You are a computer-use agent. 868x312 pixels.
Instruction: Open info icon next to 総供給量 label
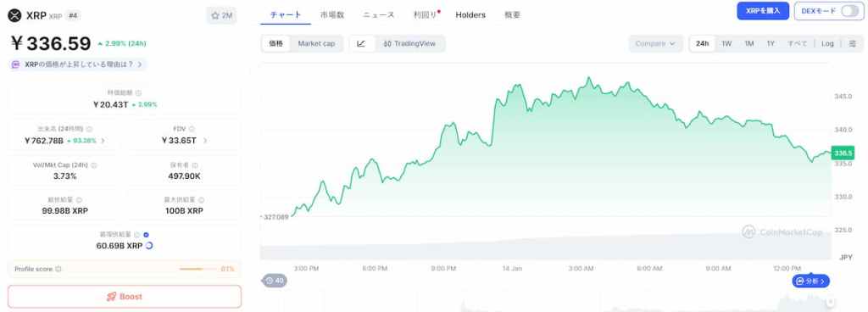79,200
